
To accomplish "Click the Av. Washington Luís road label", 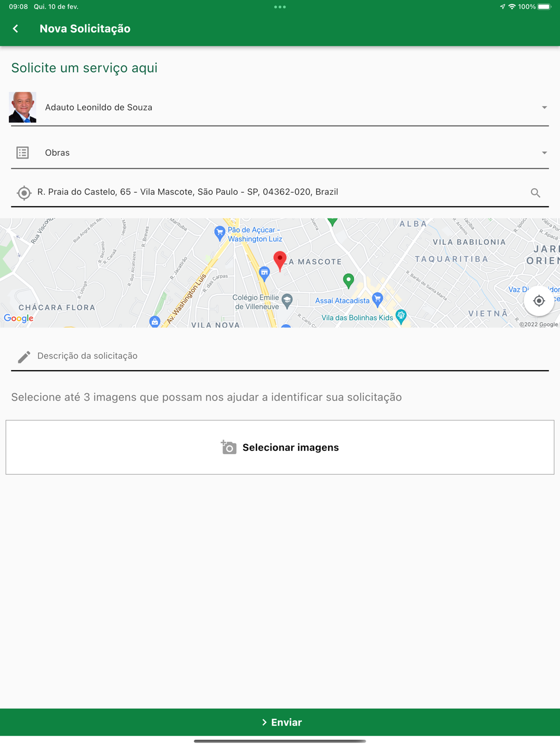I will pyautogui.click(x=186, y=299).
